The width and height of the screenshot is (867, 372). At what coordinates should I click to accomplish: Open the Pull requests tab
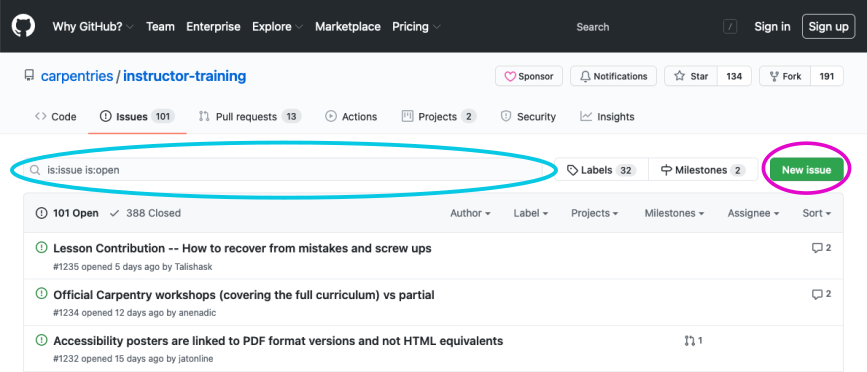(250, 117)
